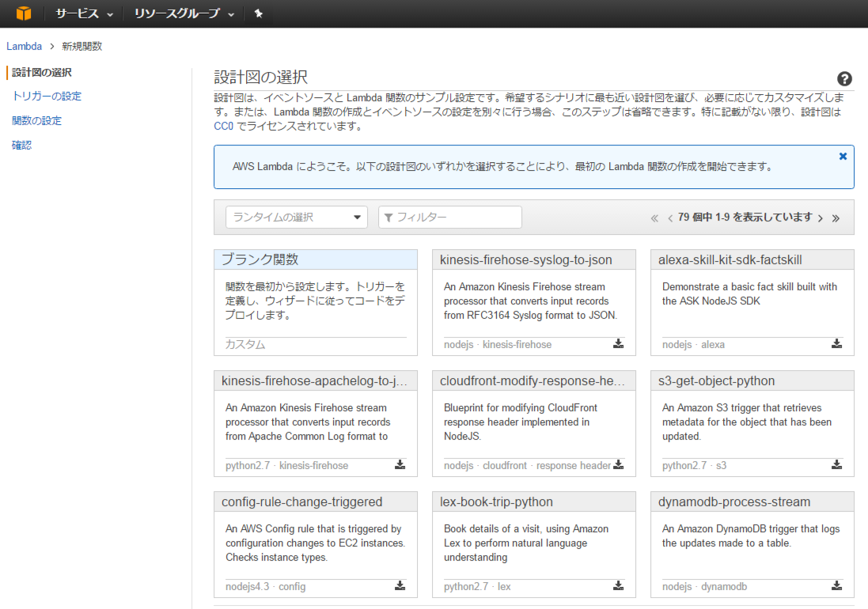The width and height of the screenshot is (868, 609).
Task: Dismiss the AWS Lambda welcome banner
Action: coord(843,157)
